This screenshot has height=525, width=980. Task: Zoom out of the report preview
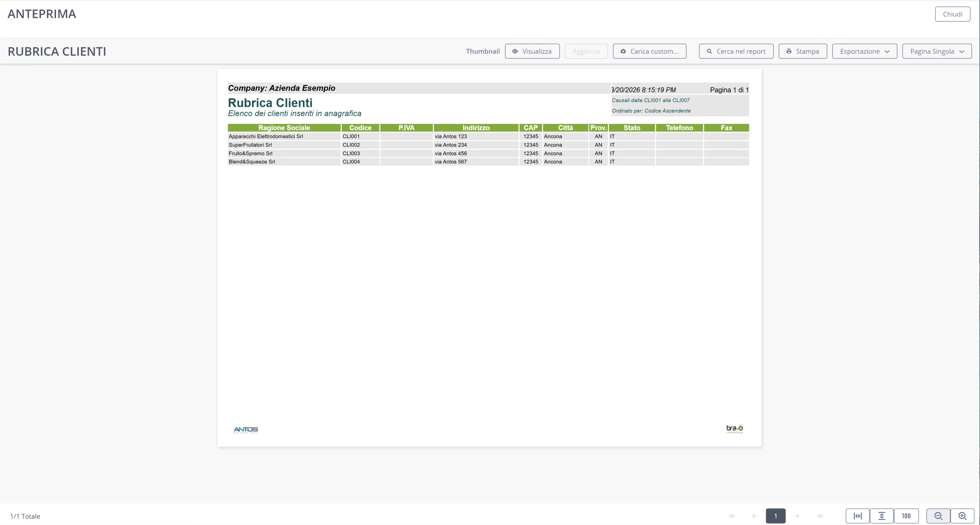tap(938, 516)
